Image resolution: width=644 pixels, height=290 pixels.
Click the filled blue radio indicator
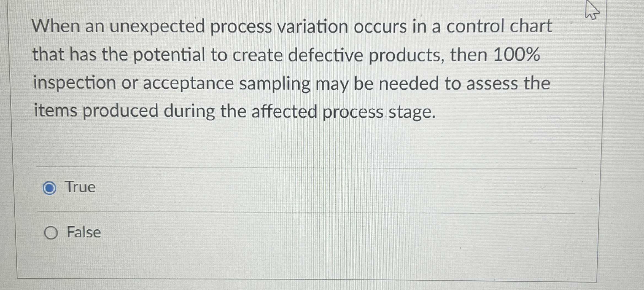[51, 188]
